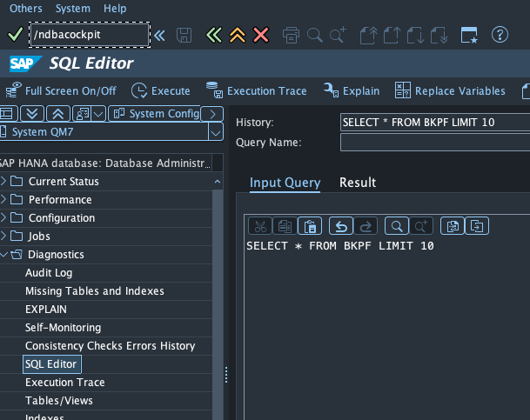Click the Find magnifier icon in the system toolbar
The height and width of the screenshot is (420, 530).
coord(315,35)
